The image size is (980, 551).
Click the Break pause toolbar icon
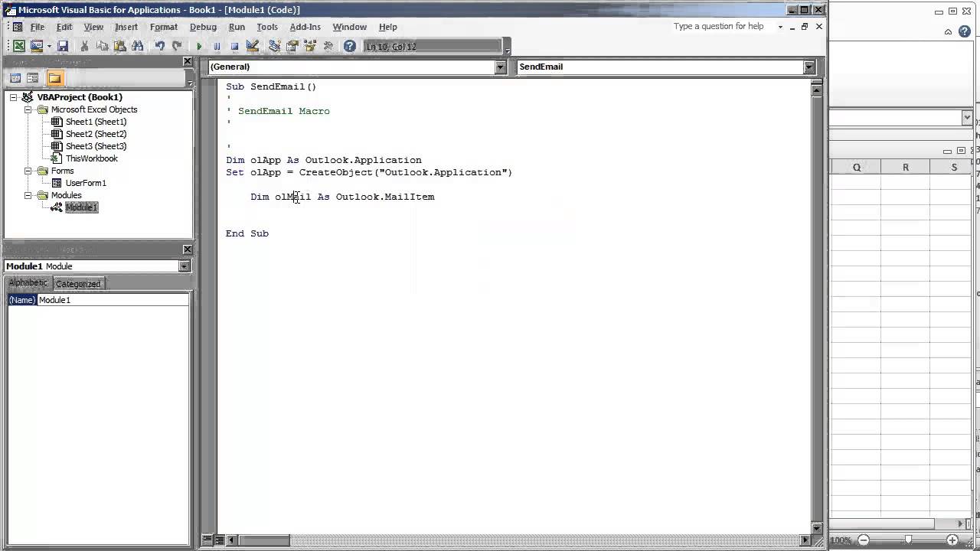[217, 47]
